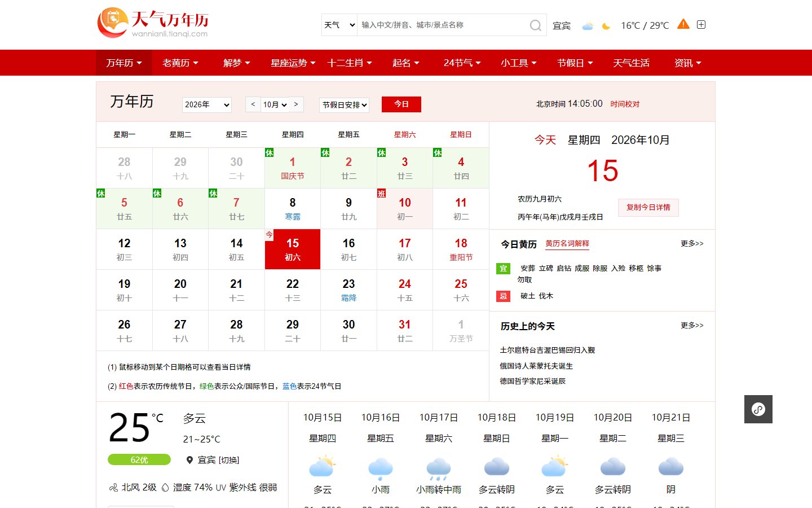Image resolution: width=812 pixels, height=508 pixels.
Task: Open the 2026年 year dropdown
Action: [x=207, y=104]
